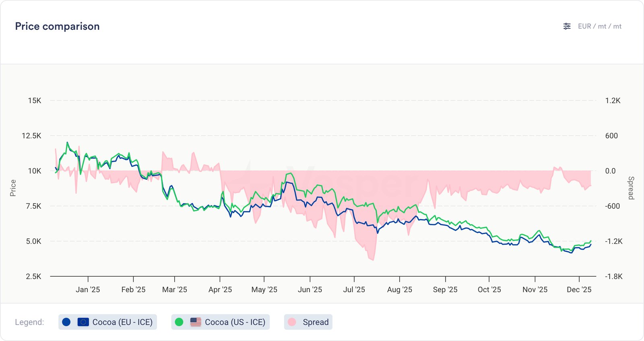Select the Apr '25 axis label
The image size is (644, 341).
point(220,290)
